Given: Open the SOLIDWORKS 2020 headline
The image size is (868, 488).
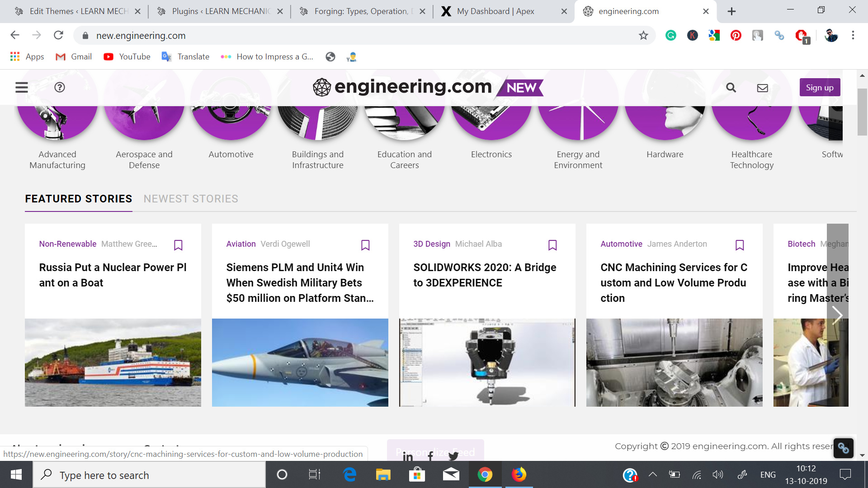Looking at the screenshot, I should tap(485, 275).
